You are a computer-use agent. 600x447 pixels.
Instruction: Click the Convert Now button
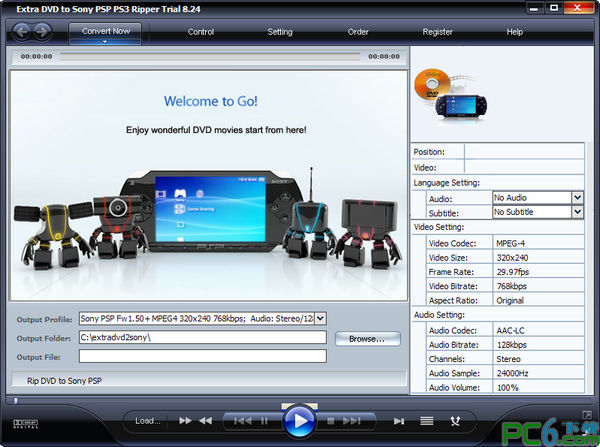point(105,31)
